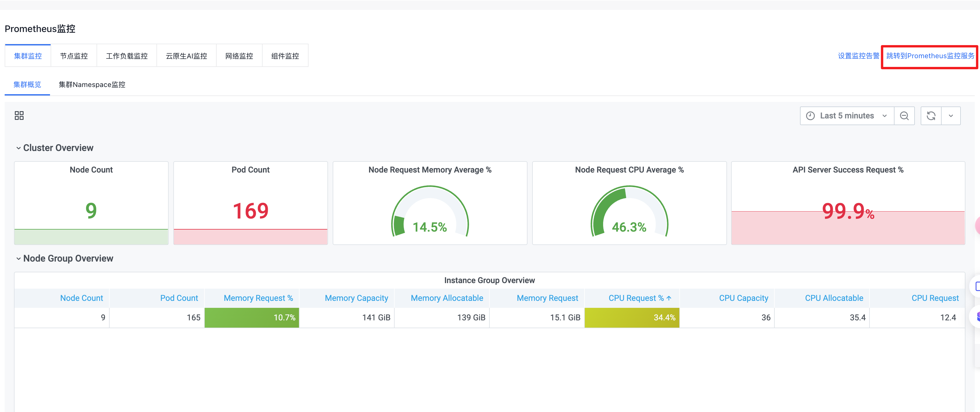This screenshot has height=412, width=980.
Task: Sort by Memory Request % column header
Action: (x=258, y=298)
